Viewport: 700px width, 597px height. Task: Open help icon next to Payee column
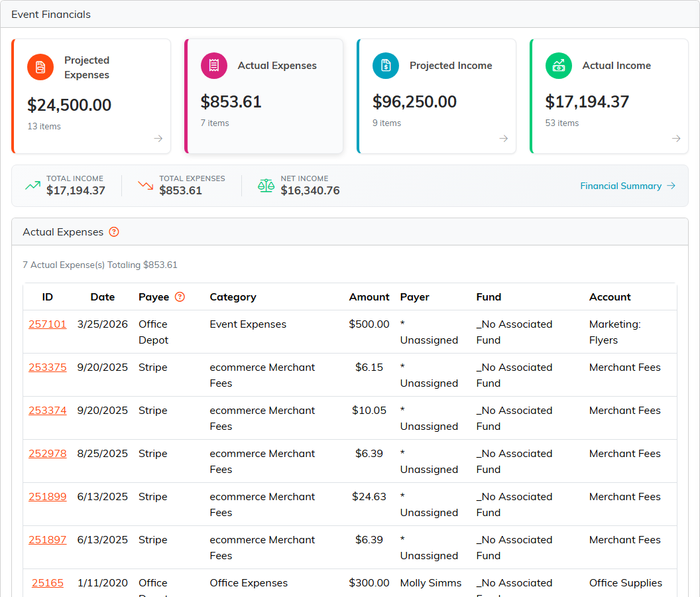180,297
